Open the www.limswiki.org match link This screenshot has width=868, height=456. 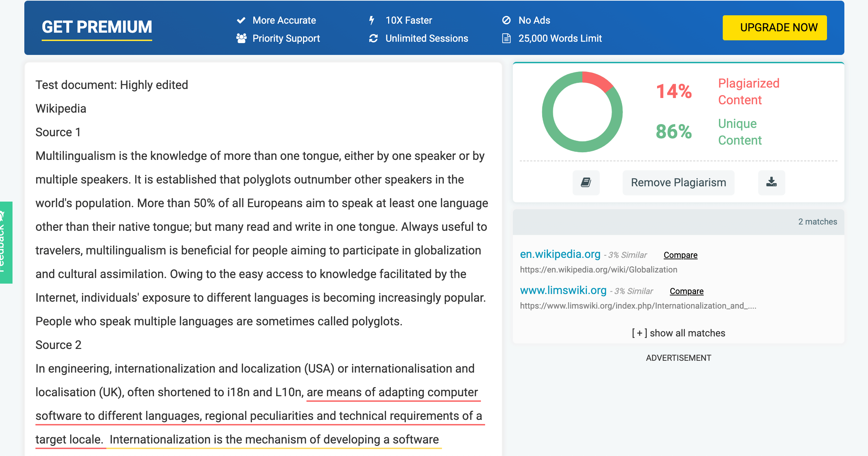click(563, 290)
